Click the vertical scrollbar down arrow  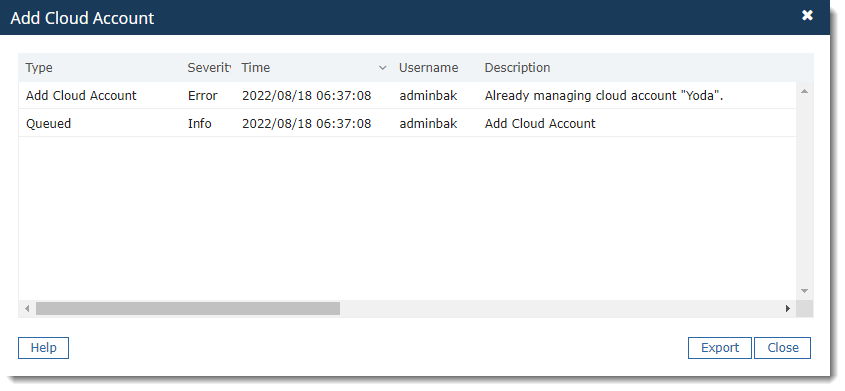coord(805,291)
